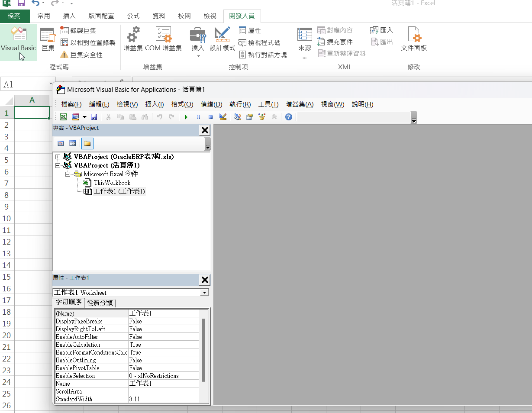This screenshot has height=413, width=532.
Task: Open the Name Box dropdown arrow
Action: coord(51,84)
